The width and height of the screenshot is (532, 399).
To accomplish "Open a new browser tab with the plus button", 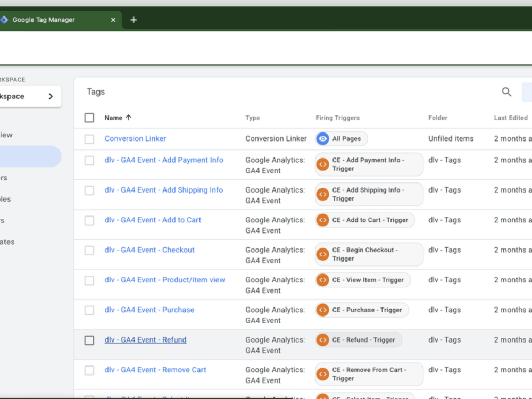I will (x=133, y=20).
